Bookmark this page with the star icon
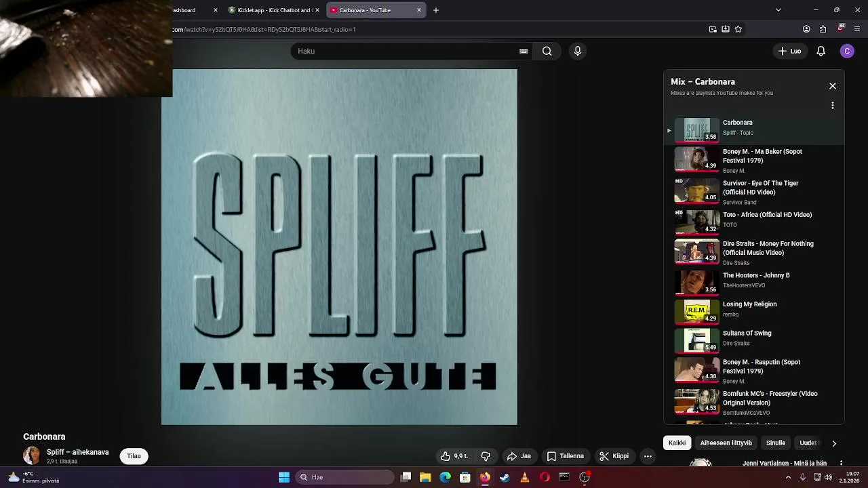Image resolution: width=868 pixels, height=488 pixels. point(738,29)
